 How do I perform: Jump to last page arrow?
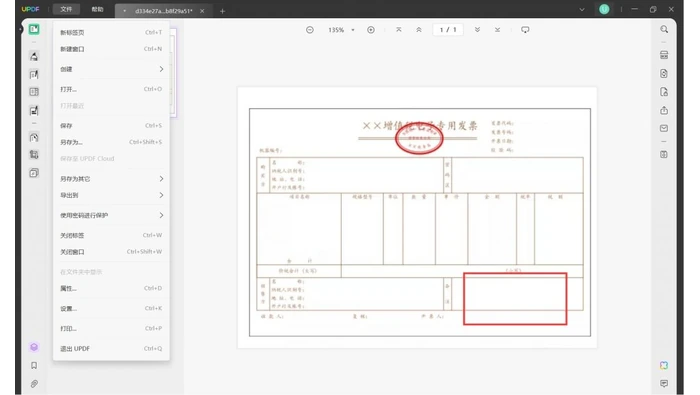(497, 30)
